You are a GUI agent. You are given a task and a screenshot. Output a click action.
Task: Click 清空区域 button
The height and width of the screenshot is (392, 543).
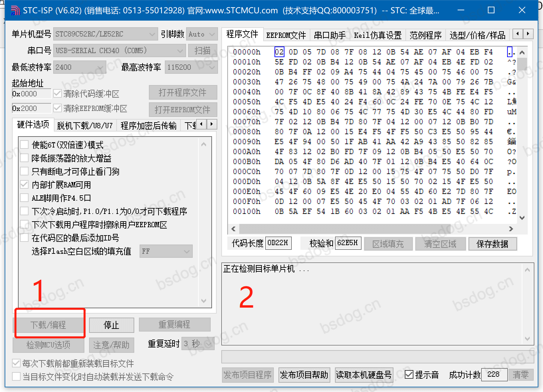click(x=441, y=244)
